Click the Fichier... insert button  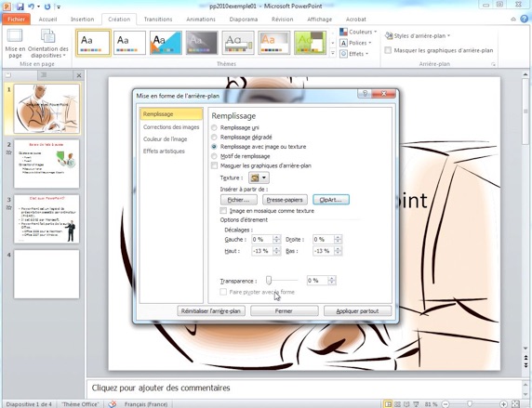click(x=238, y=200)
